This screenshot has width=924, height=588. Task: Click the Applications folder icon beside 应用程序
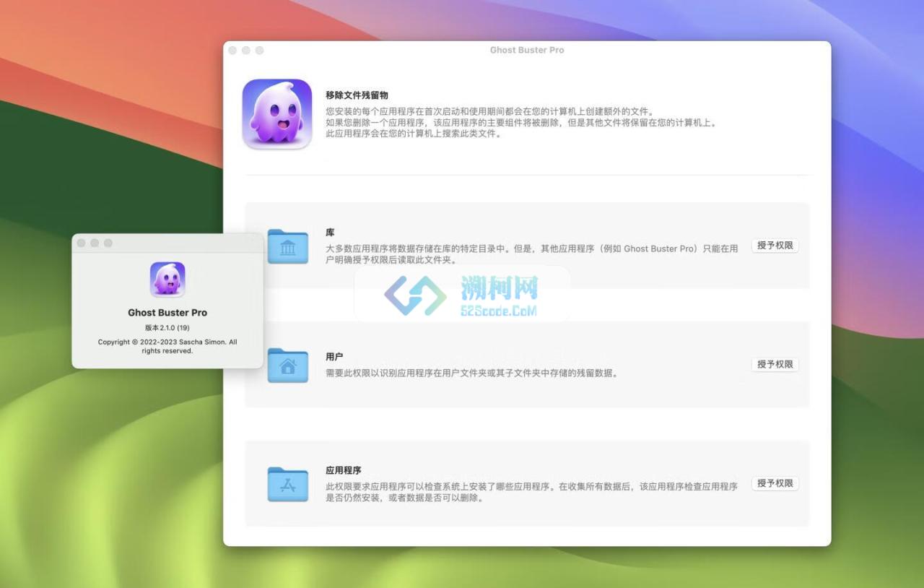[x=288, y=484]
